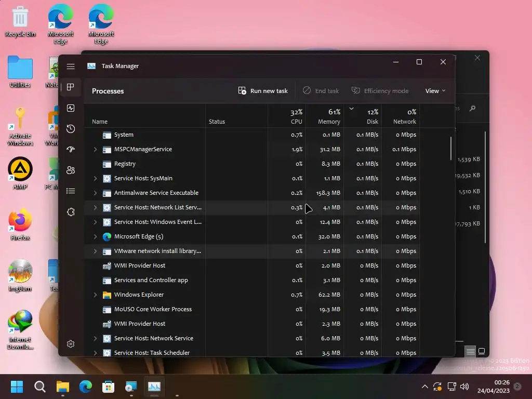Open taskbar Search
This screenshot has width=532, height=399.
[x=39, y=387]
